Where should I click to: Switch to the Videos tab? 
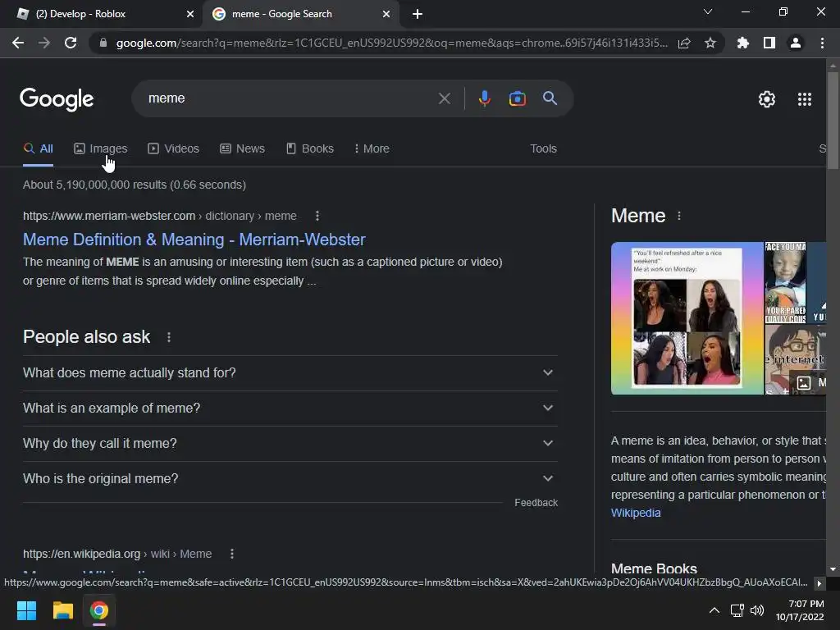click(174, 148)
